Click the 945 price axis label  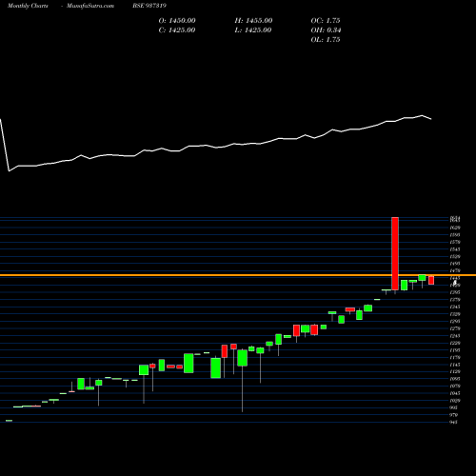point(454,423)
